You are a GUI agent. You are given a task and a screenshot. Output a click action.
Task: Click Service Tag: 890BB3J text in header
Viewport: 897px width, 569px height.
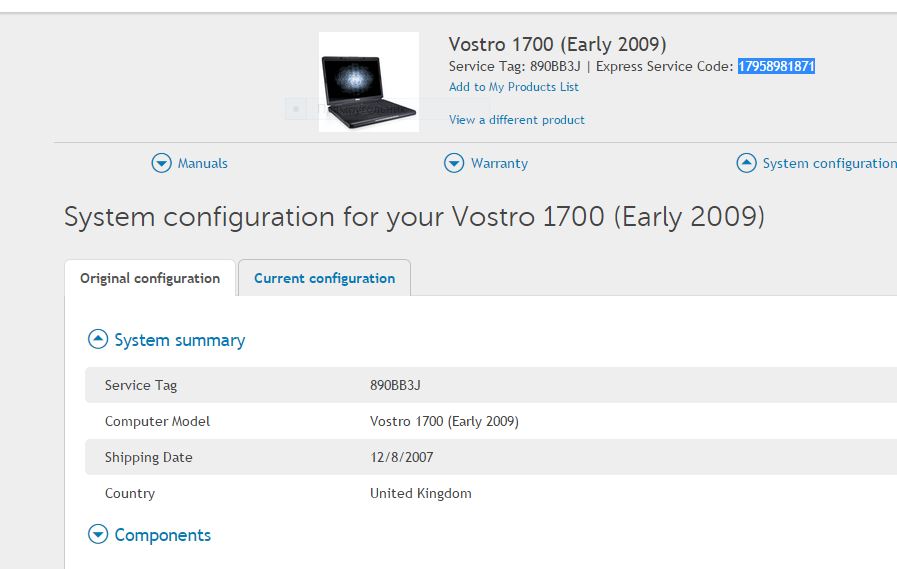tap(514, 66)
